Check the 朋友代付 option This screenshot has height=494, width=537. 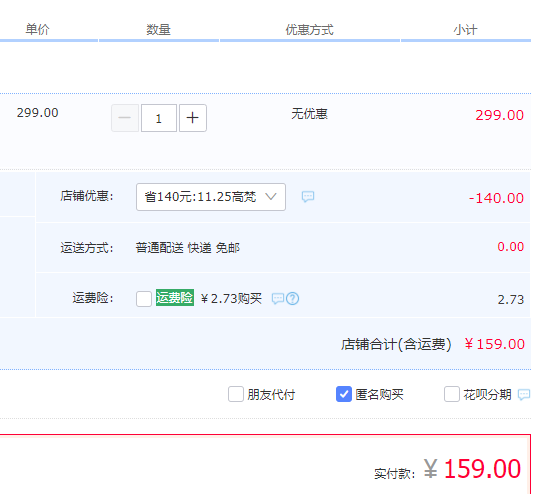[x=236, y=394]
